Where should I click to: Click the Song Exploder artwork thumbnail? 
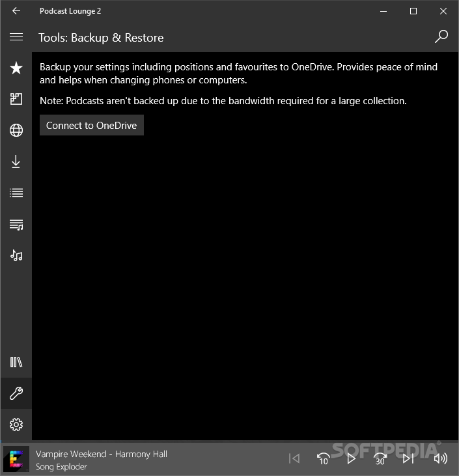point(16,459)
